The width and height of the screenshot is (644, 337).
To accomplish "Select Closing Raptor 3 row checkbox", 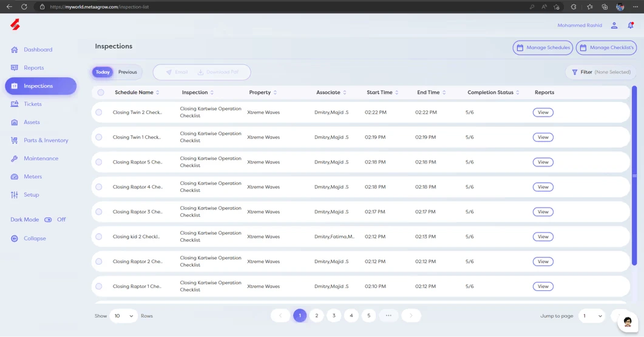I will tap(98, 212).
